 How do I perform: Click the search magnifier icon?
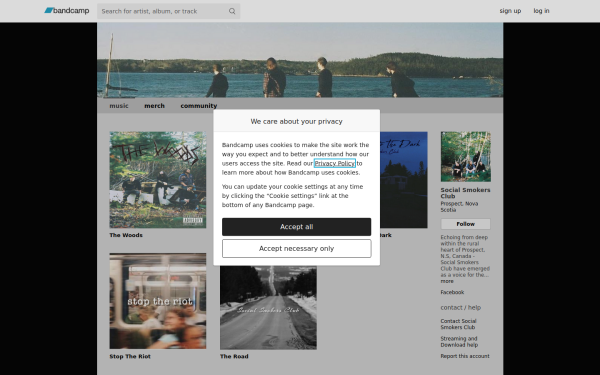[x=232, y=11]
